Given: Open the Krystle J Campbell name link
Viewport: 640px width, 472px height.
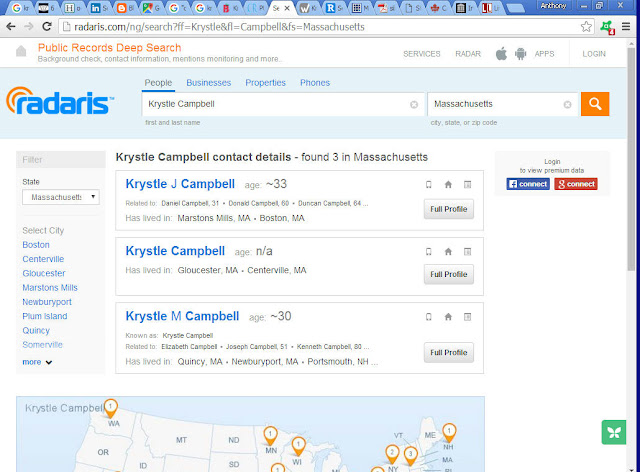Looking at the screenshot, I should tap(180, 184).
